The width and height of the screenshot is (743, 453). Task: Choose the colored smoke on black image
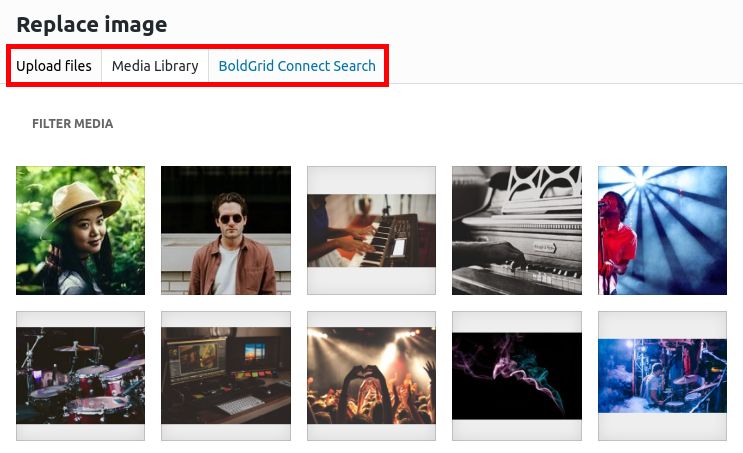517,376
